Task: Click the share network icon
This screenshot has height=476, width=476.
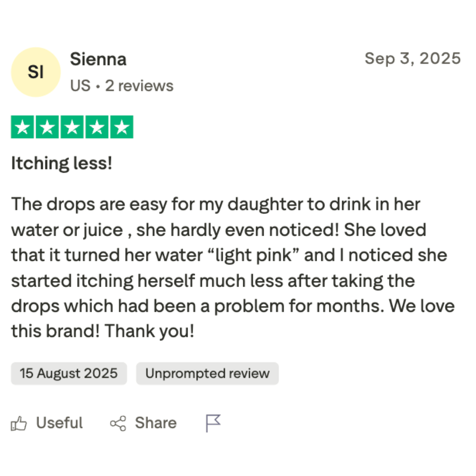Action: point(118,423)
